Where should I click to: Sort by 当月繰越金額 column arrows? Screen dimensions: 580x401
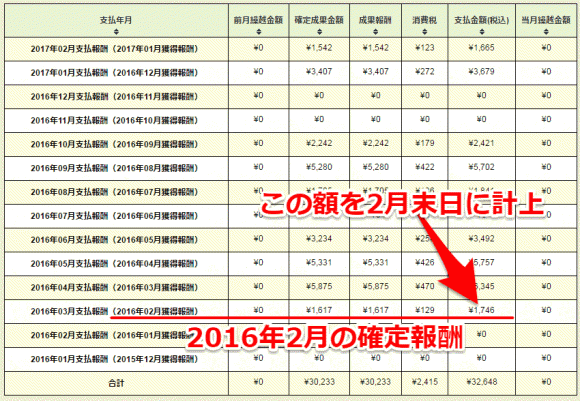point(546,32)
